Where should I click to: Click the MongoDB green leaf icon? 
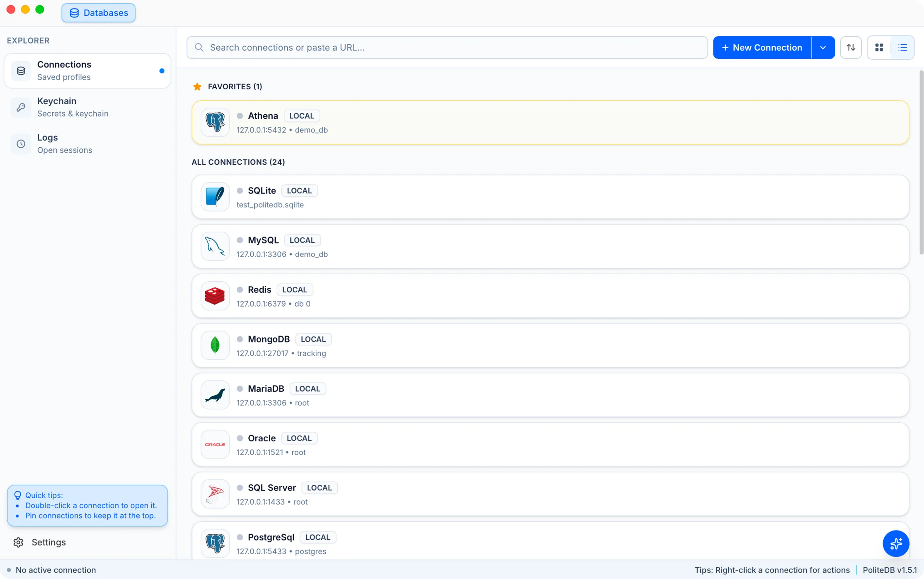tap(215, 345)
